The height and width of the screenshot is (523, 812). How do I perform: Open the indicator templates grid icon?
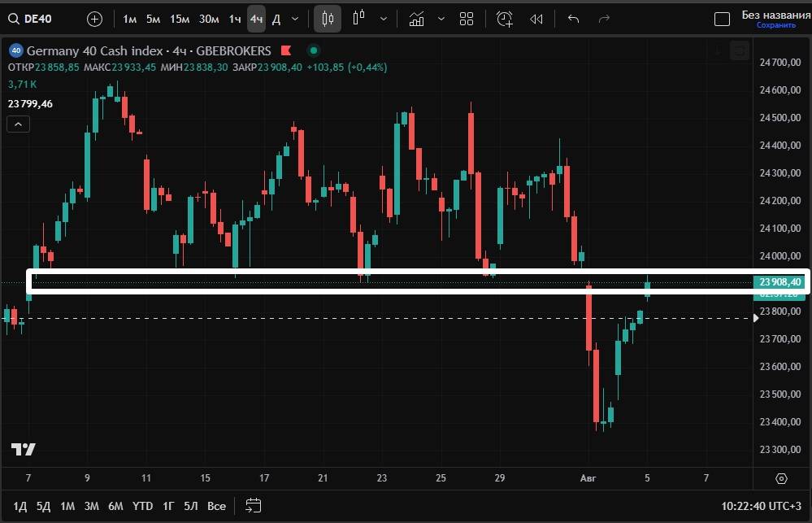point(467,19)
